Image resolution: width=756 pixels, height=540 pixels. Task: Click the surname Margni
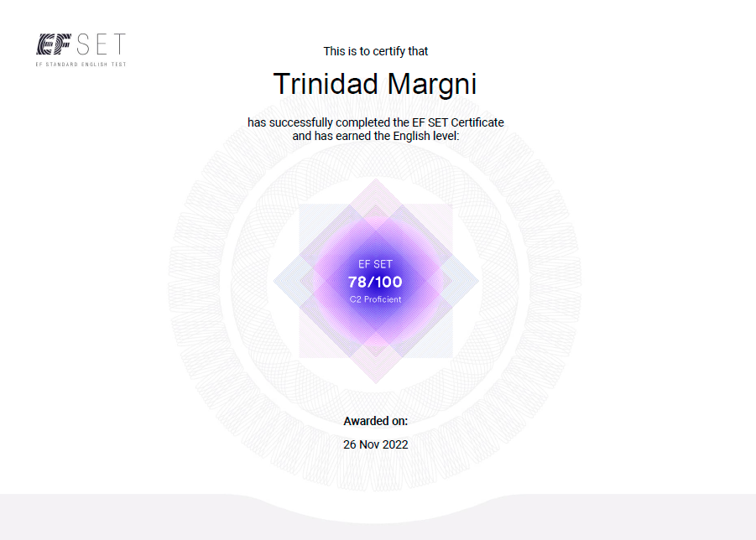[432, 85]
